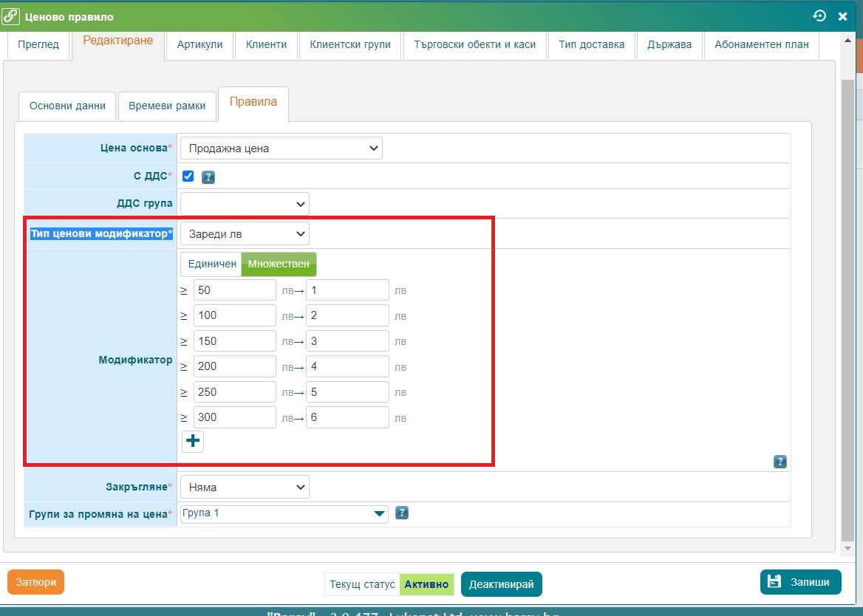Click the reward field with value 2
Image resolution: width=863 pixels, height=616 pixels.
point(347,315)
